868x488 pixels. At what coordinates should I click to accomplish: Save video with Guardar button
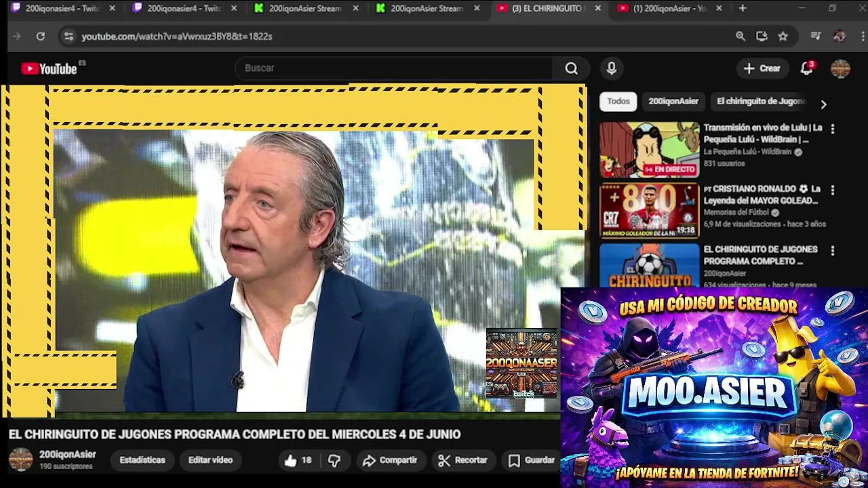[x=532, y=460]
